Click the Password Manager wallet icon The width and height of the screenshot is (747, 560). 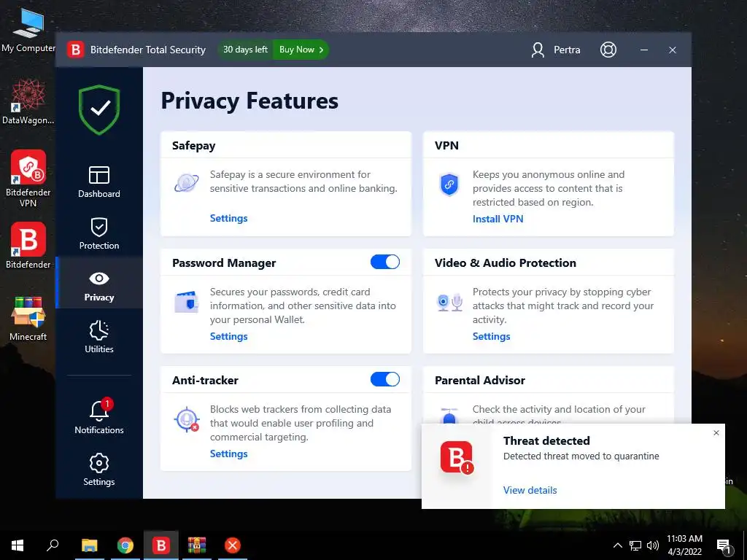coord(186,302)
